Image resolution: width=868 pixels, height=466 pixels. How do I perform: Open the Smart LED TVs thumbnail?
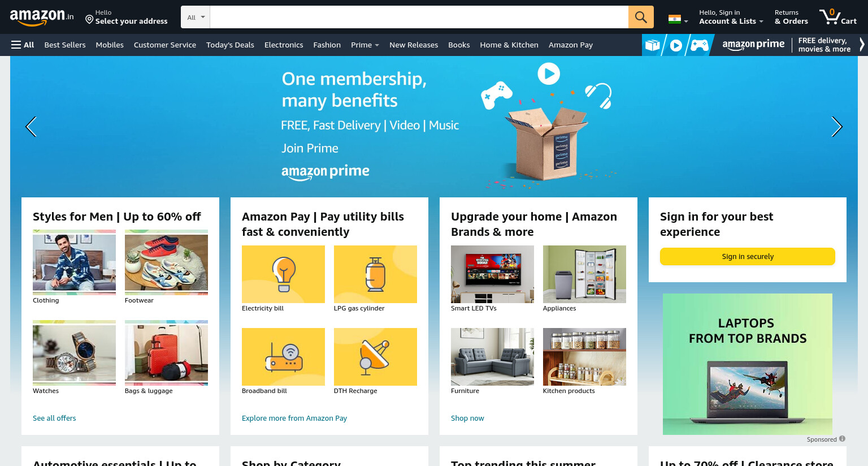tap(492, 274)
